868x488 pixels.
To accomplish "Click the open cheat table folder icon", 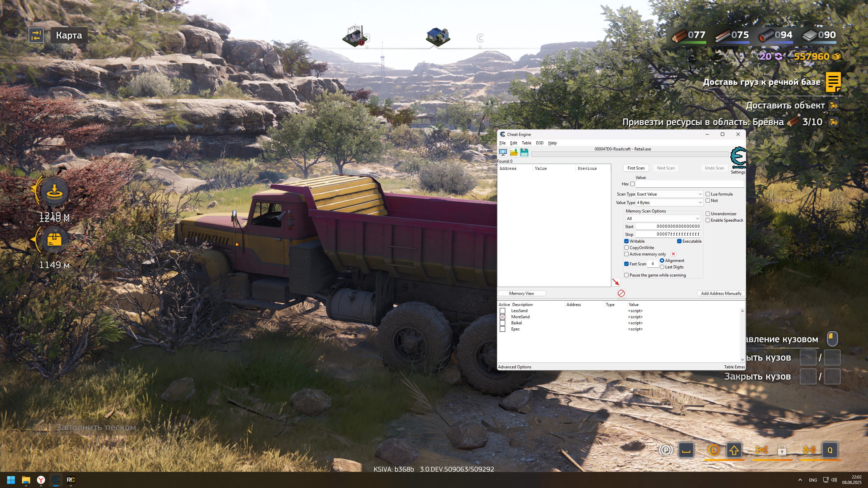I will pyautogui.click(x=514, y=152).
